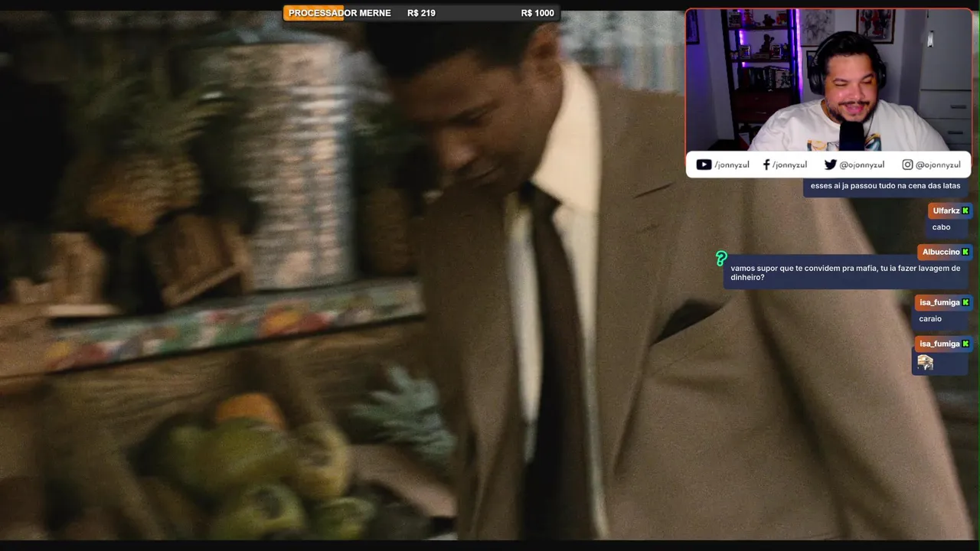Click the green question mark icon

tap(721, 259)
